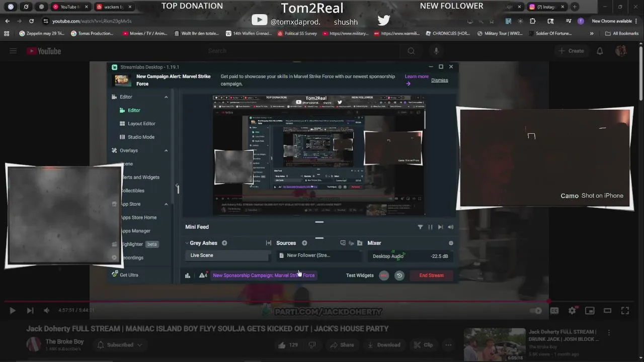The image size is (644, 362).
Task: Play the YouTube video
Action: click(13, 311)
